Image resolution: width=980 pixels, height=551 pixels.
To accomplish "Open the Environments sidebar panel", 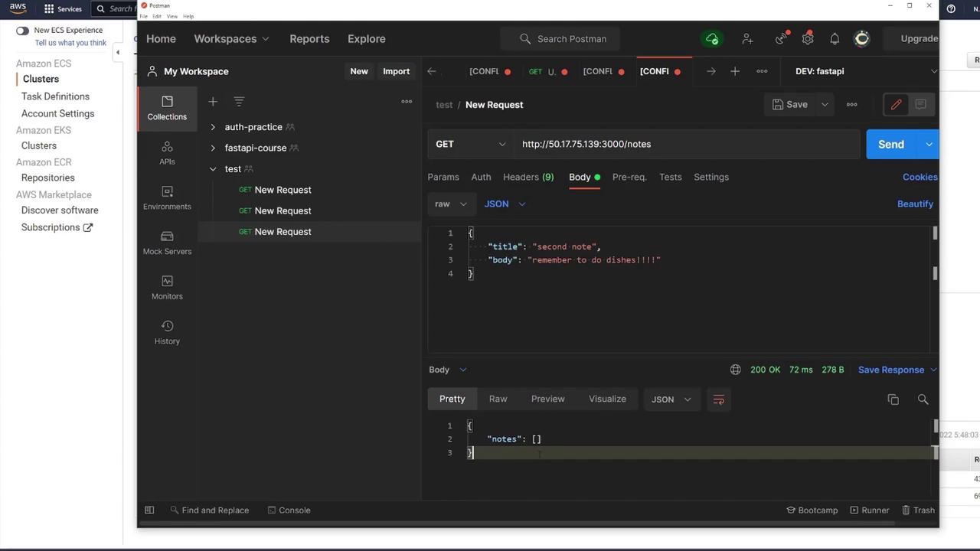I will tap(167, 197).
